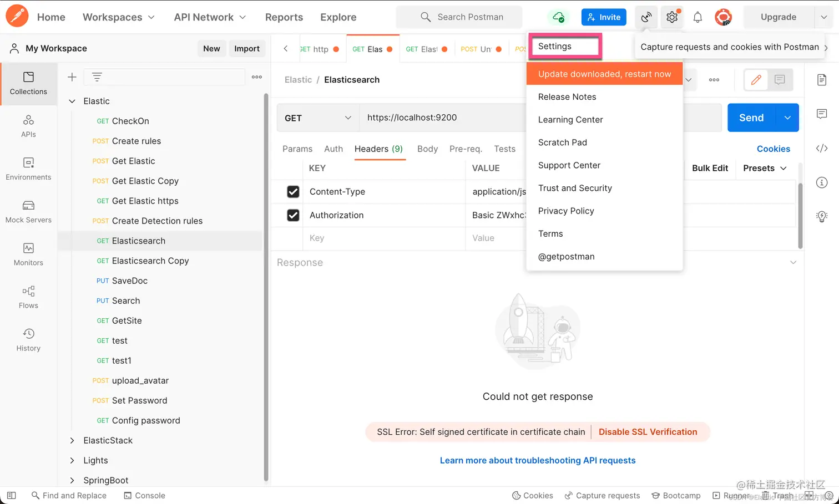This screenshot has height=504, width=839.
Task: Expand the ElasticStack collection
Action: tap(72, 440)
